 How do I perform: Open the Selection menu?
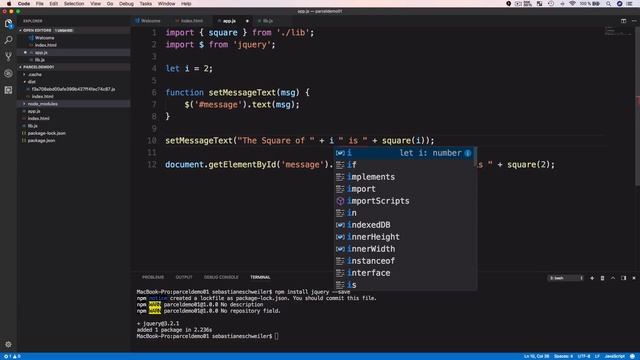74,4
